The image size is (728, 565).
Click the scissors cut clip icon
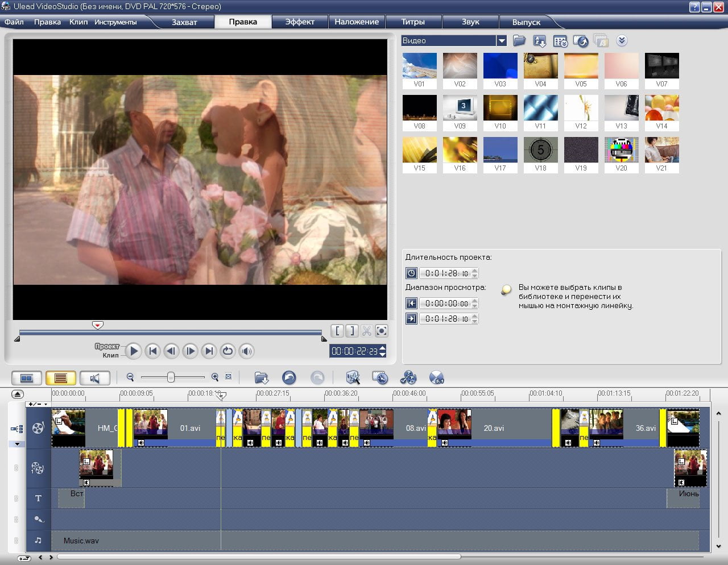(x=367, y=331)
